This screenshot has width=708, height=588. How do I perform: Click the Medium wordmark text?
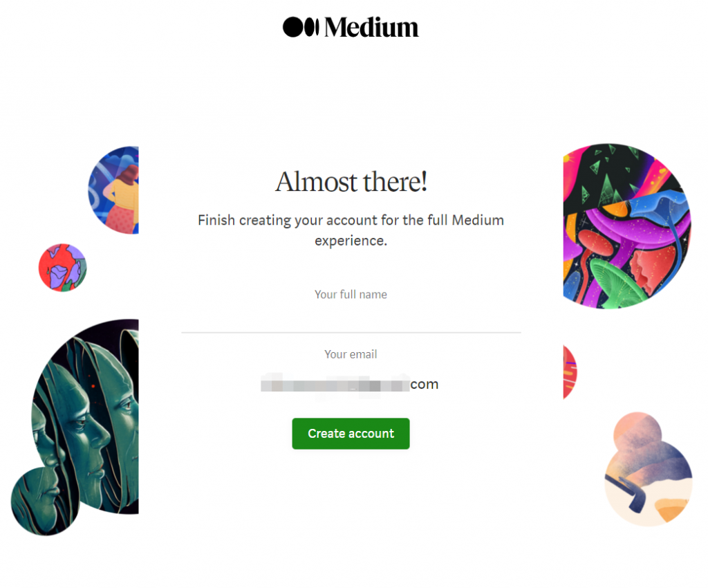pyautogui.click(x=371, y=28)
